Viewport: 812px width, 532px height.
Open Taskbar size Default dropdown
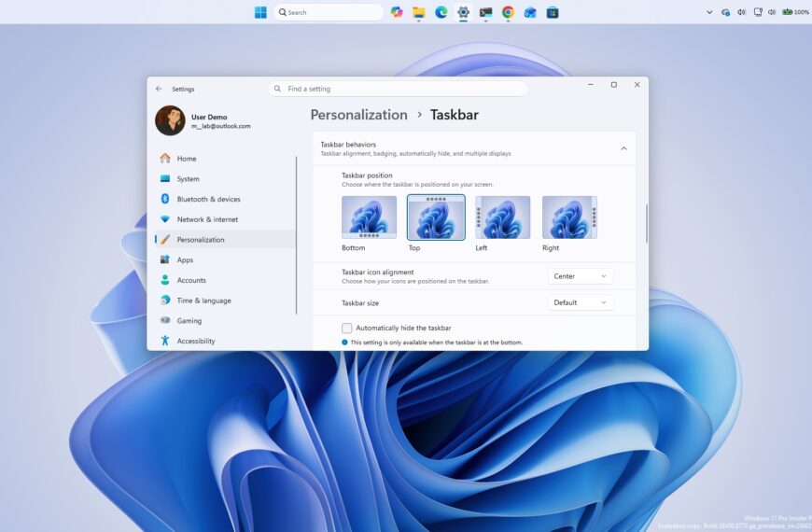coord(581,302)
